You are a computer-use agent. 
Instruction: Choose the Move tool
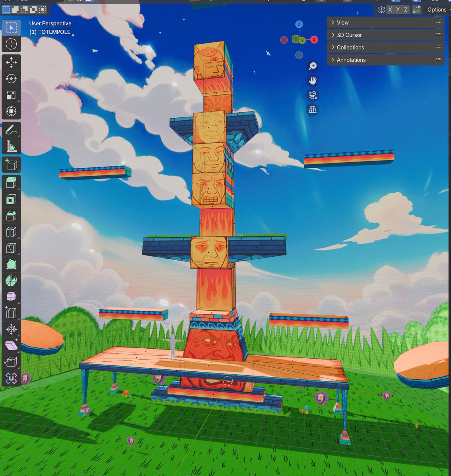click(11, 62)
